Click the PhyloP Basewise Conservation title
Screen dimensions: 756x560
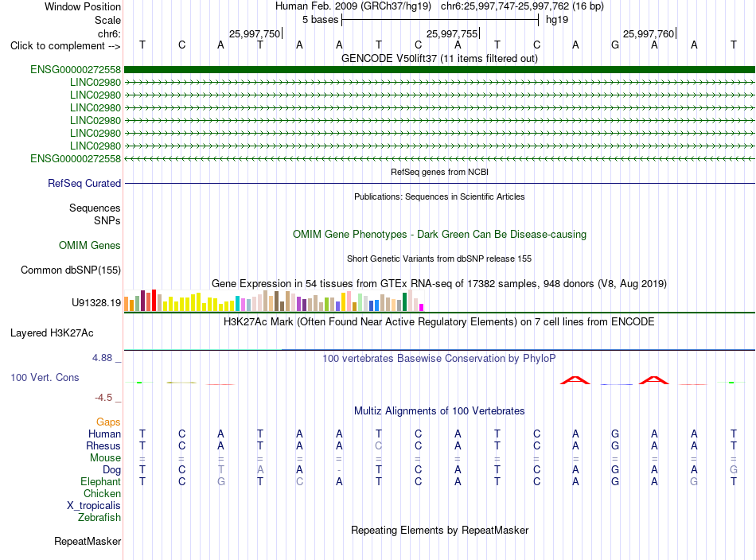pos(439,359)
